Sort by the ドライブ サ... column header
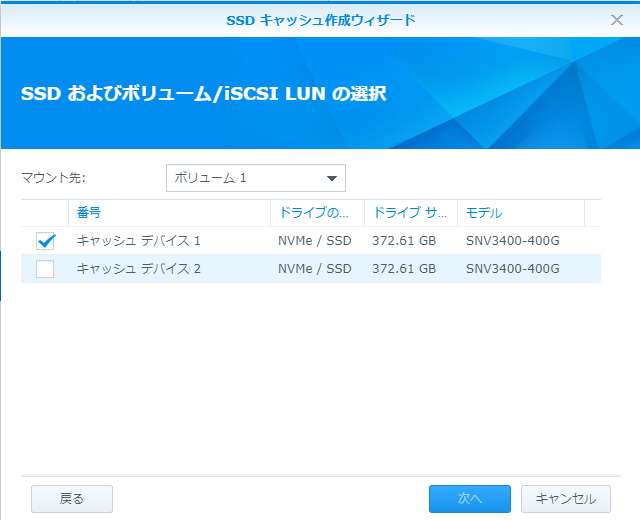Viewport: 640px width, 520px height. point(411,213)
